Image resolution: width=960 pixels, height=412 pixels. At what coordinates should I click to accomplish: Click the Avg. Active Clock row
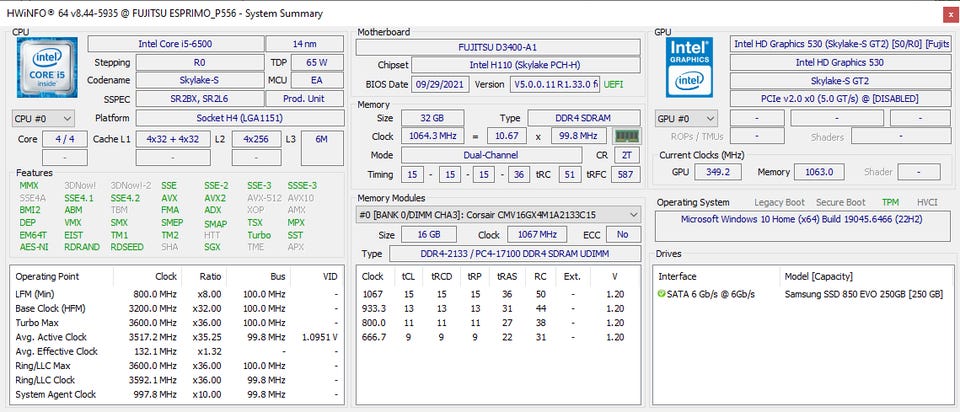click(176, 337)
